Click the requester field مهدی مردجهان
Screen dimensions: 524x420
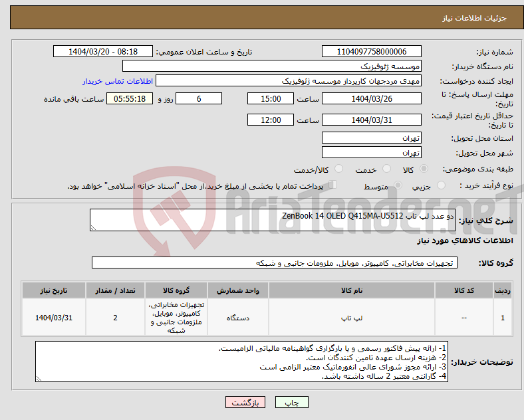click(289, 81)
